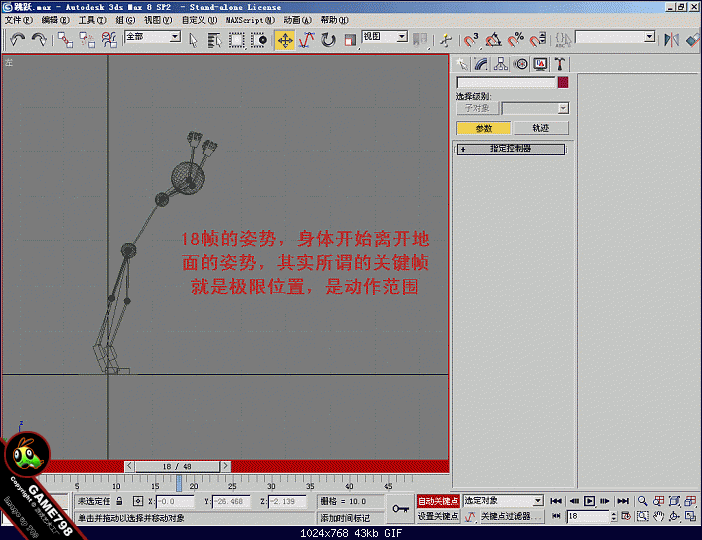Toggle the 设置关键点 Set Key mode
Viewport: 702px width, 540px height.
438,516
